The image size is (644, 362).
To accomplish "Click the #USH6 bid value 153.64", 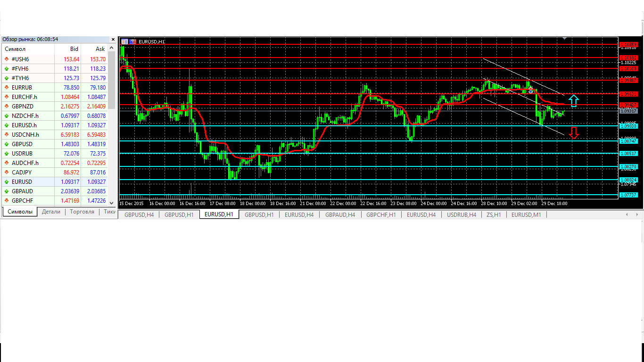I will (x=71, y=59).
